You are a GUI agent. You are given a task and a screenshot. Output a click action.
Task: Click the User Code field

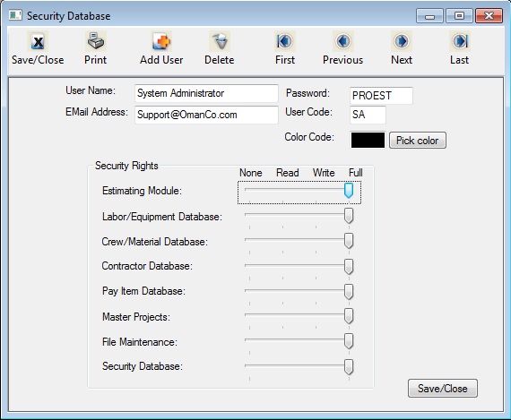tap(368, 115)
